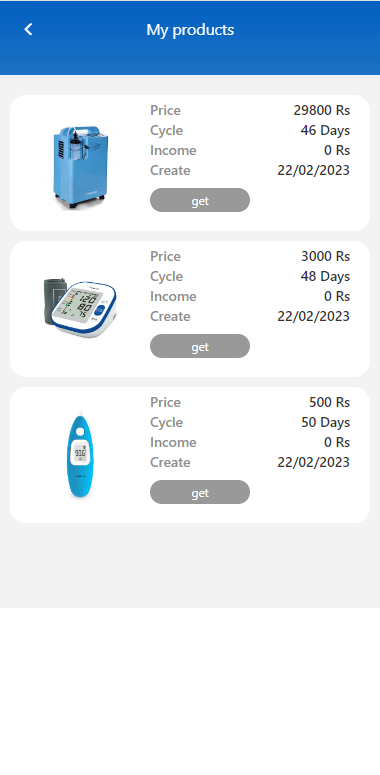Click Price label on blood pressure monitor card
The height and width of the screenshot is (775, 380).
coord(166,256)
